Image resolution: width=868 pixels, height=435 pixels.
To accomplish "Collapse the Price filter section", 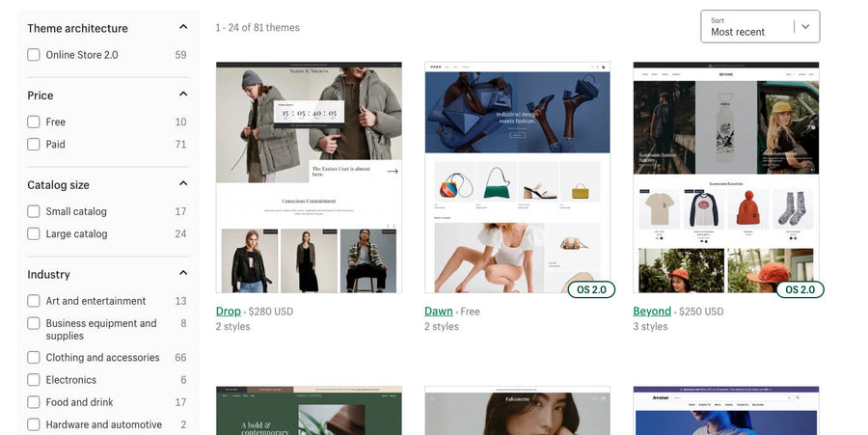I will tap(183, 95).
